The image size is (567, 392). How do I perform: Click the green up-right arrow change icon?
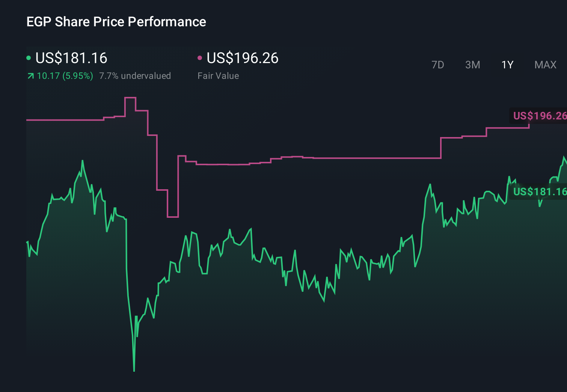click(x=31, y=76)
